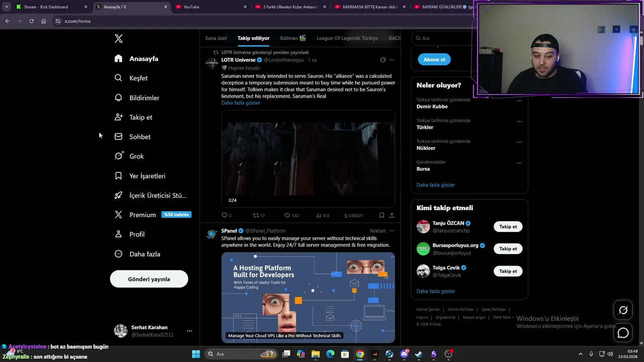Switch to League Of Legends Türkiye tab
Viewport: 644px width, 362px height.
[347, 38]
